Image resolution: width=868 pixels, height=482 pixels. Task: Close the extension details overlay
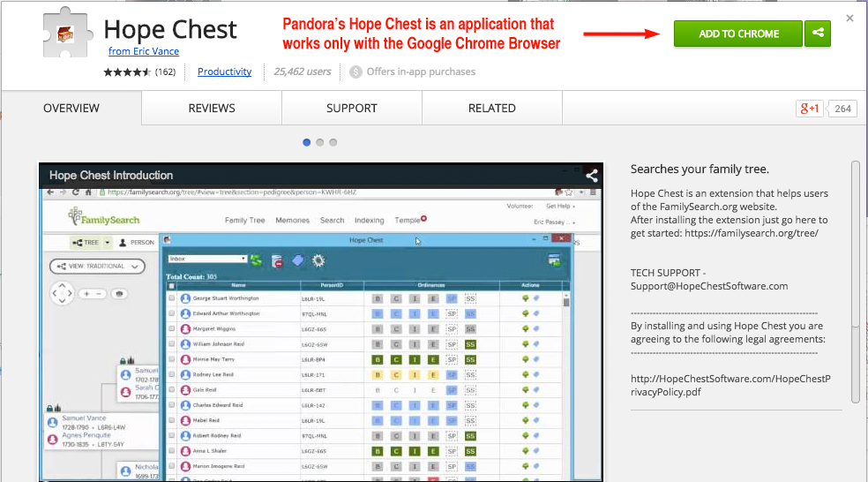pyautogui.click(x=849, y=19)
